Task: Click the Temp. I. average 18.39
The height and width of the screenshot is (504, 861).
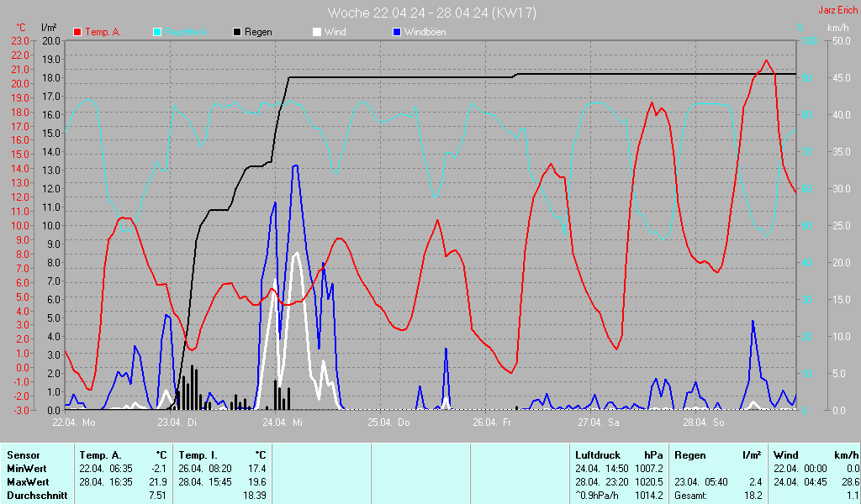Action: (255, 496)
